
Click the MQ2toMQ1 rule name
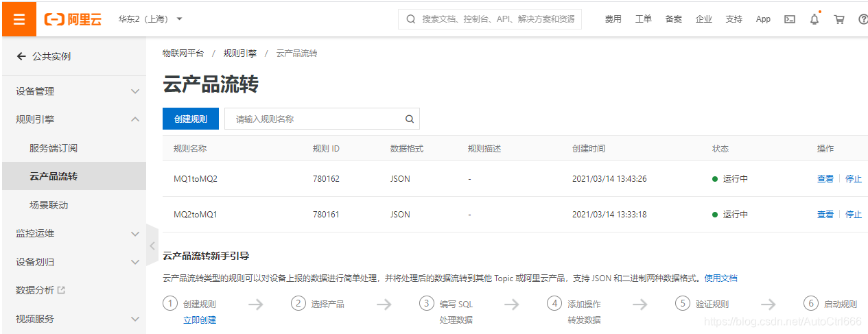(196, 215)
